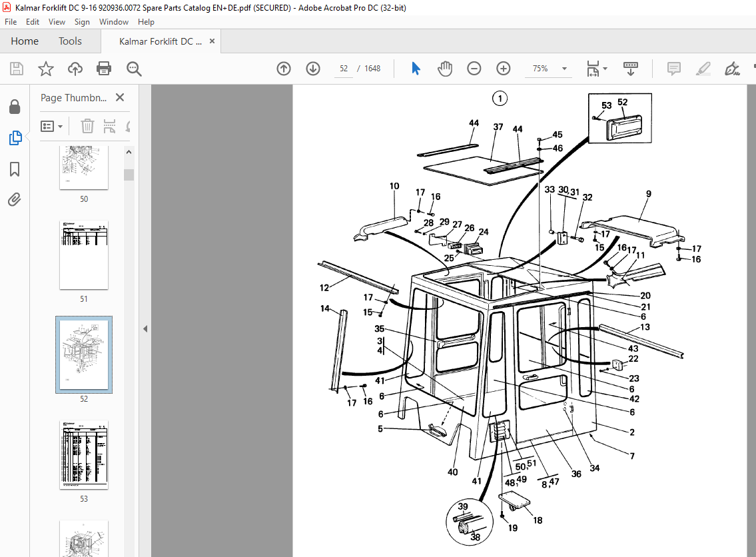Close the Kalmar Forklift document tab
The width and height of the screenshot is (756, 557).
[x=212, y=41]
